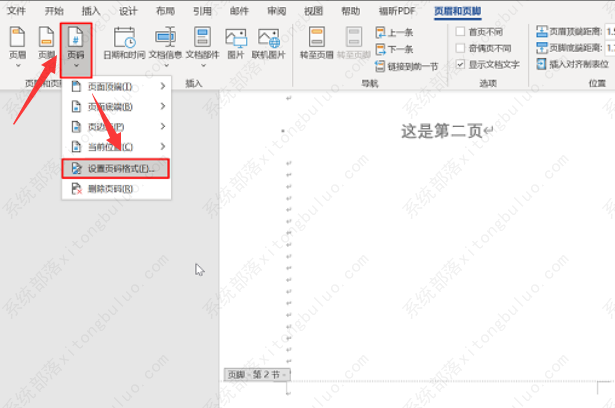This screenshot has width=615, height=408.
Task: Click 链接到前一节 link to previous
Action: pos(407,67)
